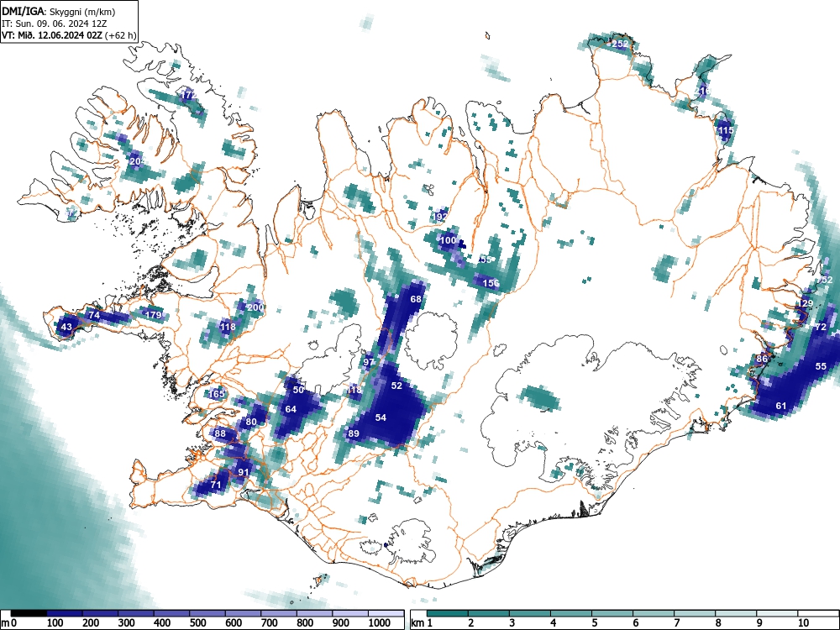The width and height of the screenshot is (840, 630).
Task: Click the 72 label on the east coast
Action: pyautogui.click(x=821, y=327)
